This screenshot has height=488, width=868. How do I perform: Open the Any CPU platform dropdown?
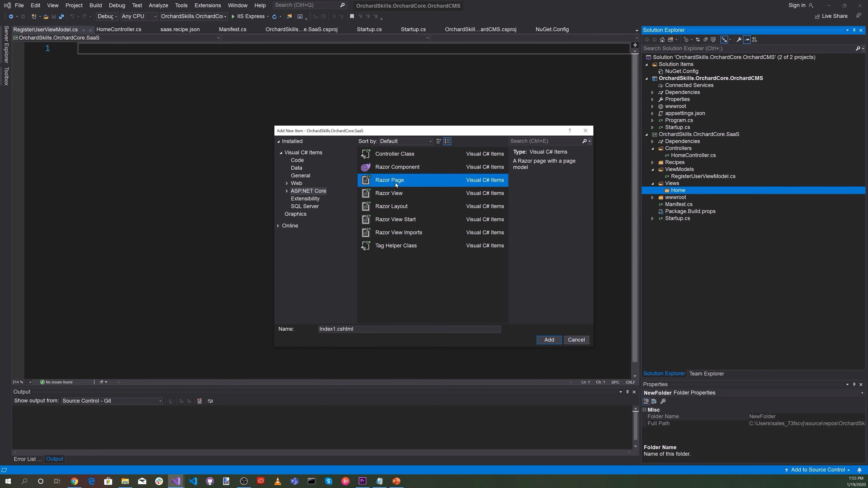pos(139,16)
